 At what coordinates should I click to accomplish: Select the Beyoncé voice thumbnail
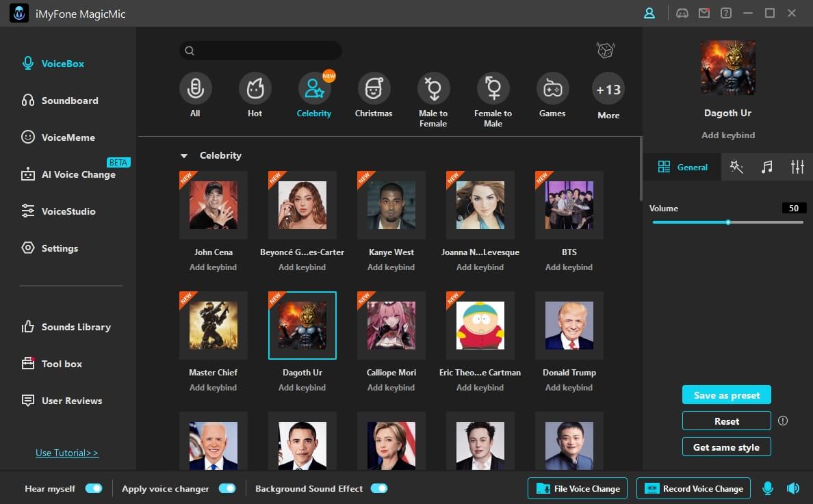pyautogui.click(x=302, y=204)
